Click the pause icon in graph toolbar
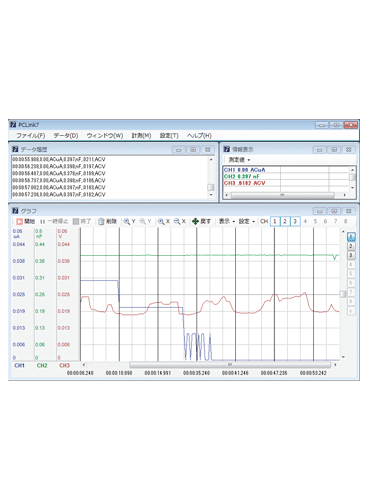Screen dimensions: 366x486 click(42, 222)
